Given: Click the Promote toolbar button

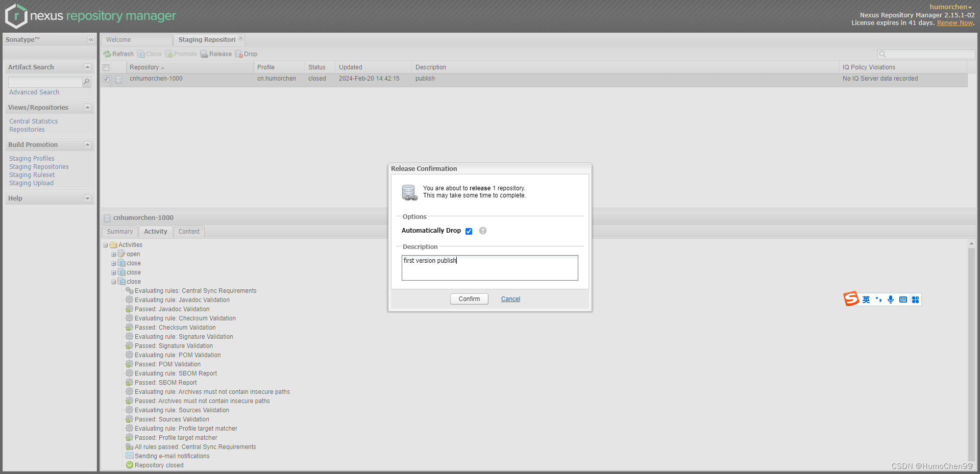Looking at the screenshot, I should pos(181,54).
